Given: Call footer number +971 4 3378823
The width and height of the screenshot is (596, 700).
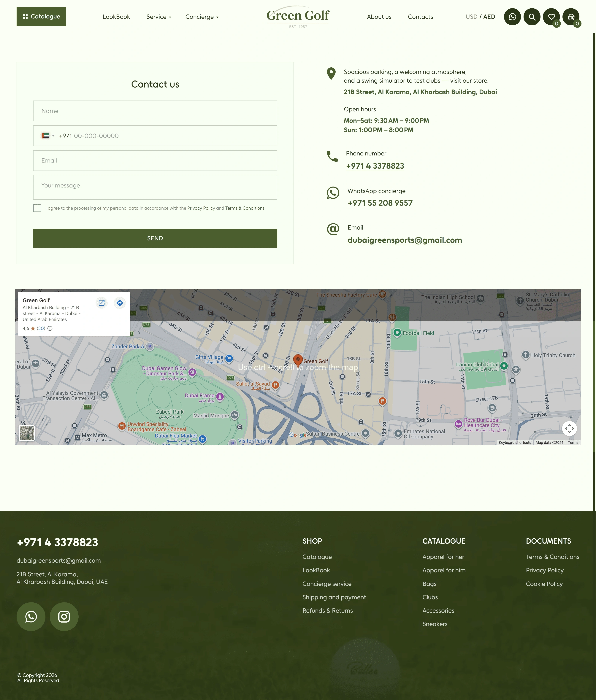Looking at the screenshot, I should [57, 543].
